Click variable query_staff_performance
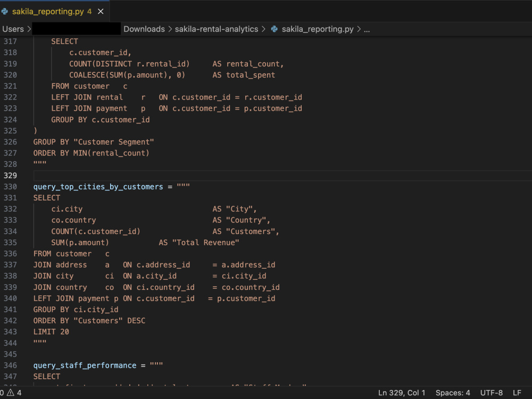The width and height of the screenshot is (532, 399). tap(85, 365)
